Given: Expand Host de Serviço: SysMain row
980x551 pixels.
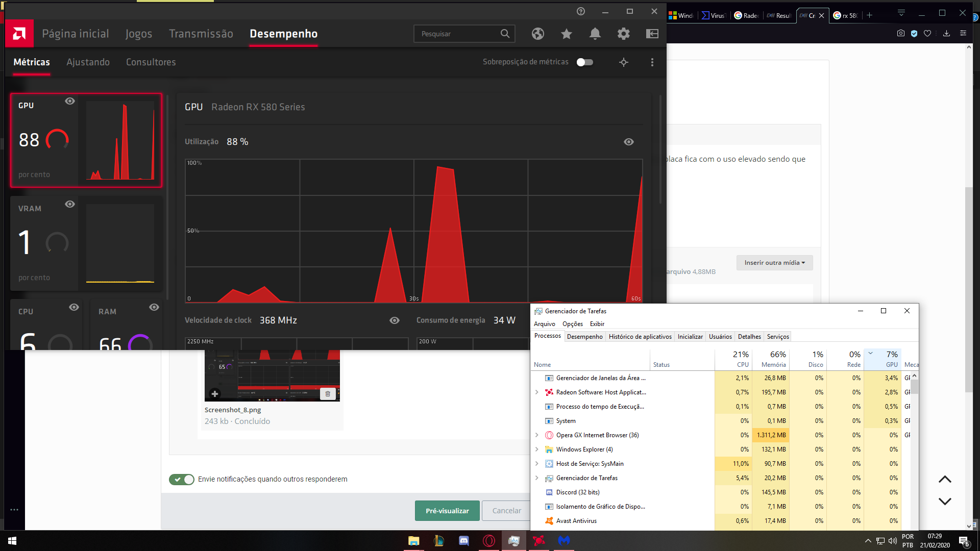Looking at the screenshot, I should pos(536,464).
